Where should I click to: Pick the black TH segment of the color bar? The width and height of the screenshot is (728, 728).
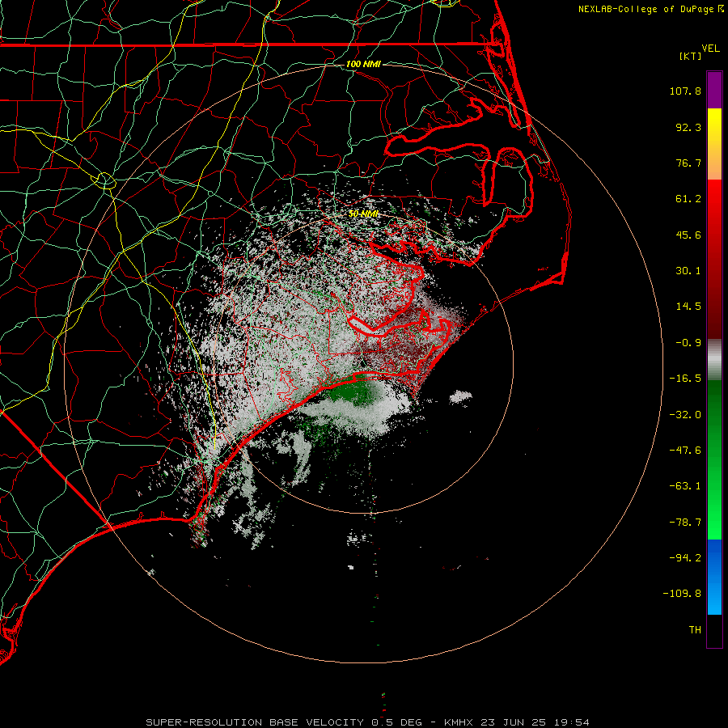pyautogui.click(x=714, y=630)
